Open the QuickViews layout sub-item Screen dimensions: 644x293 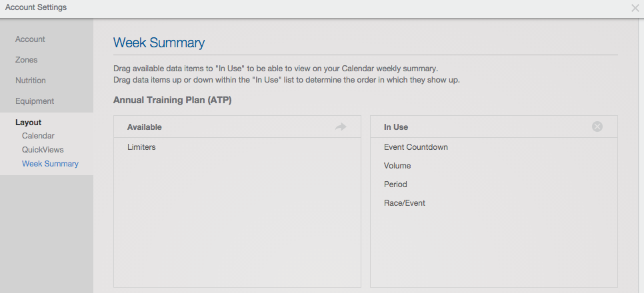43,150
